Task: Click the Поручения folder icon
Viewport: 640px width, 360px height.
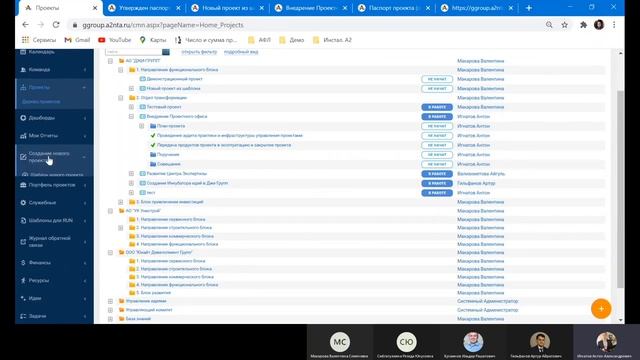Action: click(153, 155)
